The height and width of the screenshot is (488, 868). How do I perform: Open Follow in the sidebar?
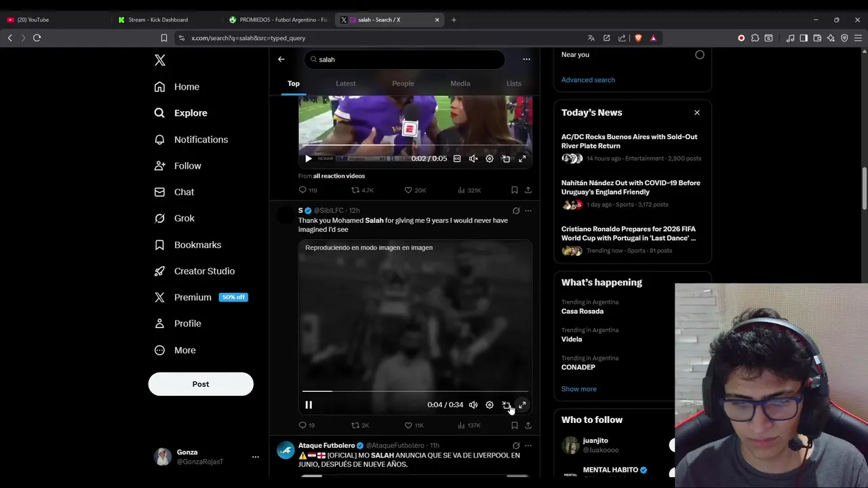pos(177,166)
